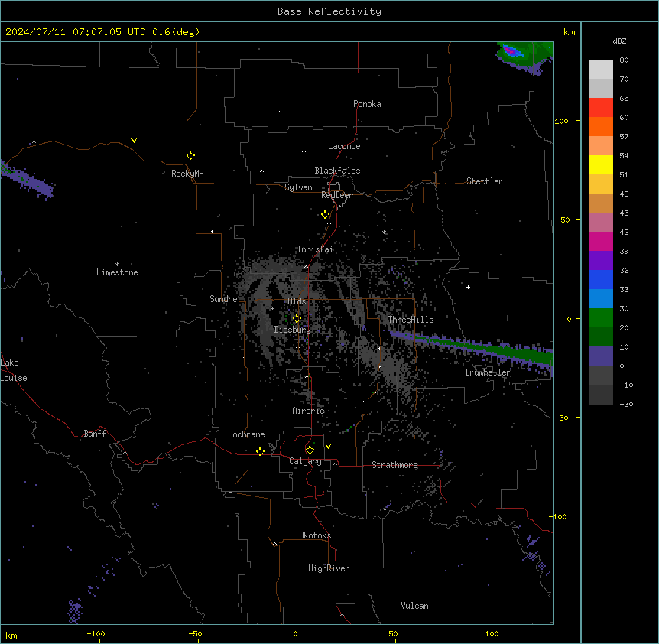Click the 100 tick on the bottom axis
Screen dimensions: 659x644
492,633
